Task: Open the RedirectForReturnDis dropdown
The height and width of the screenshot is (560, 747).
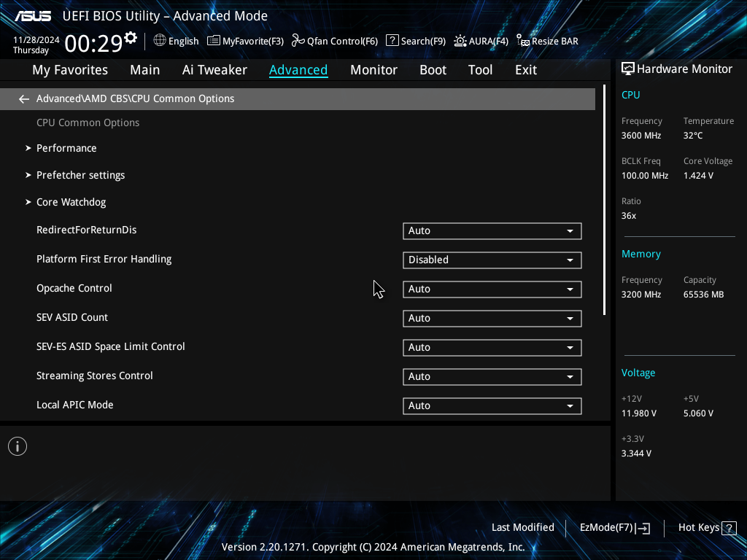Action: pyautogui.click(x=492, y=231)
